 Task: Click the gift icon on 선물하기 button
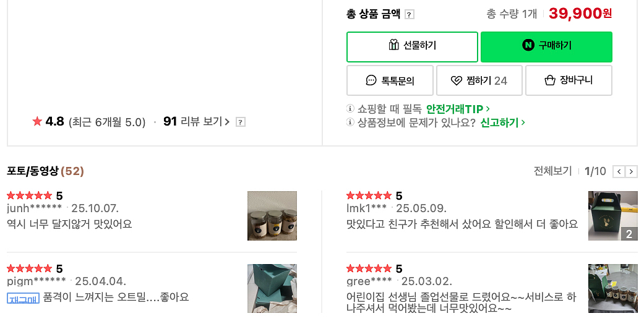[x=394, y=45]
